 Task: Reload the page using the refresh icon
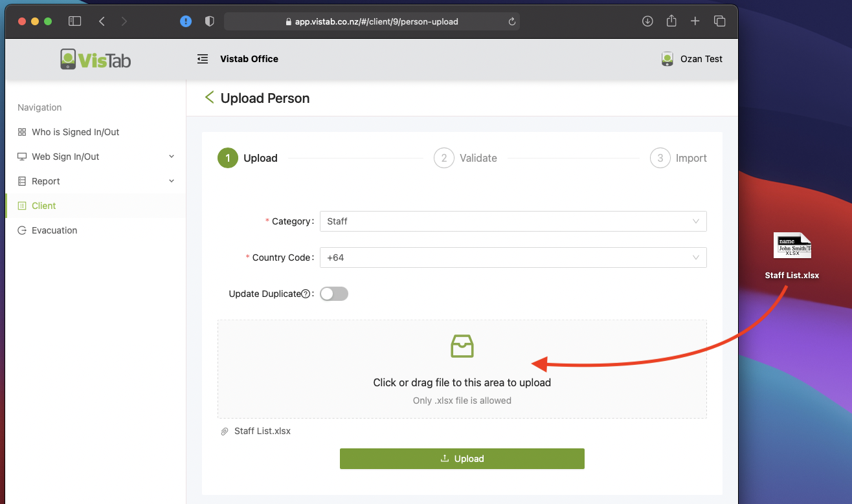pos(511,21)
